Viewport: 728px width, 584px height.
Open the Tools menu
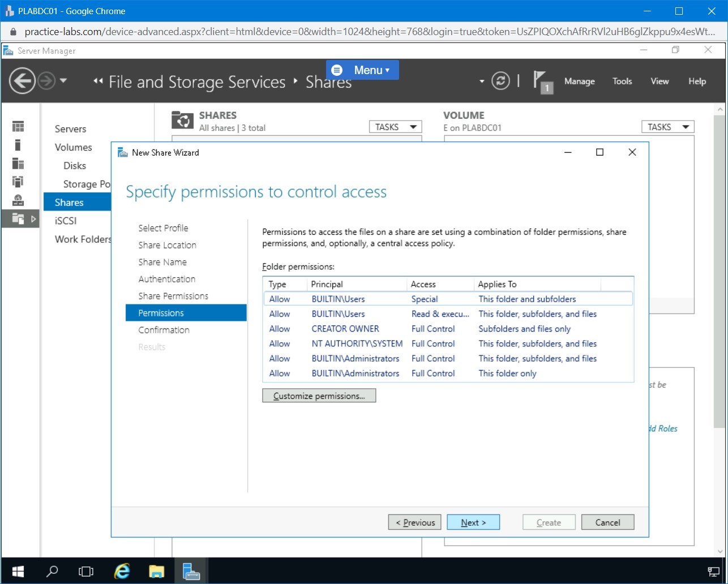pyautogui.click(x=622, y=81)
